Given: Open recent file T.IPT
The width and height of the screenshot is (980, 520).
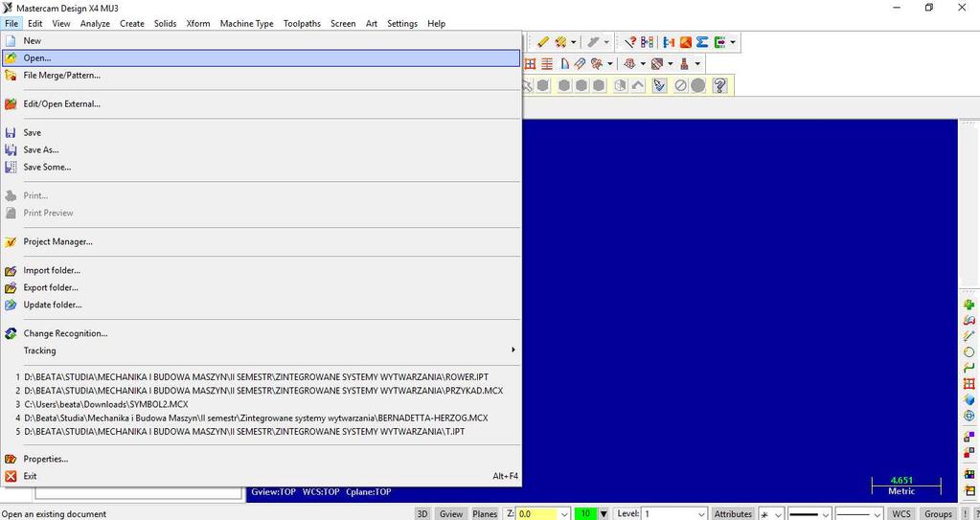Looking at the screenshot, I should coord(262,432).
